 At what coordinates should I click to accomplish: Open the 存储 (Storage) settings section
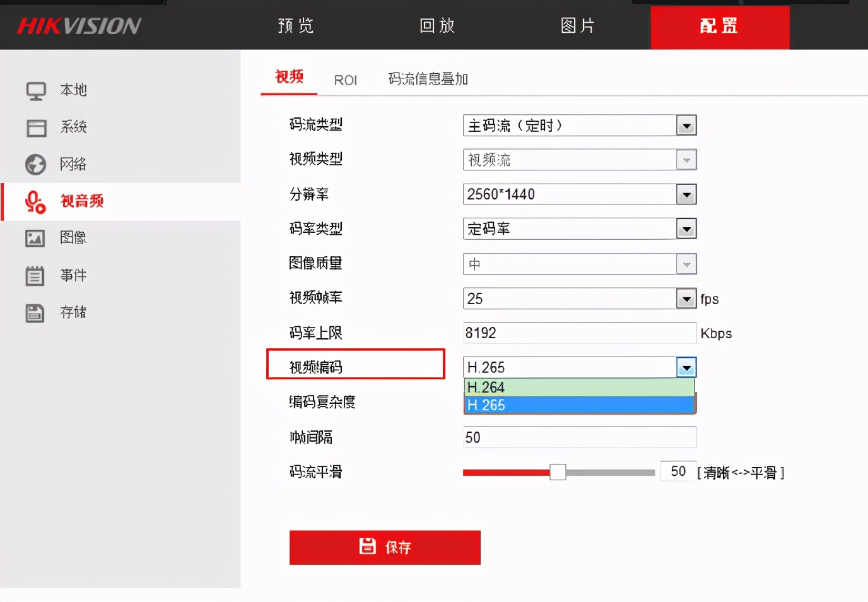coord(73,312)
